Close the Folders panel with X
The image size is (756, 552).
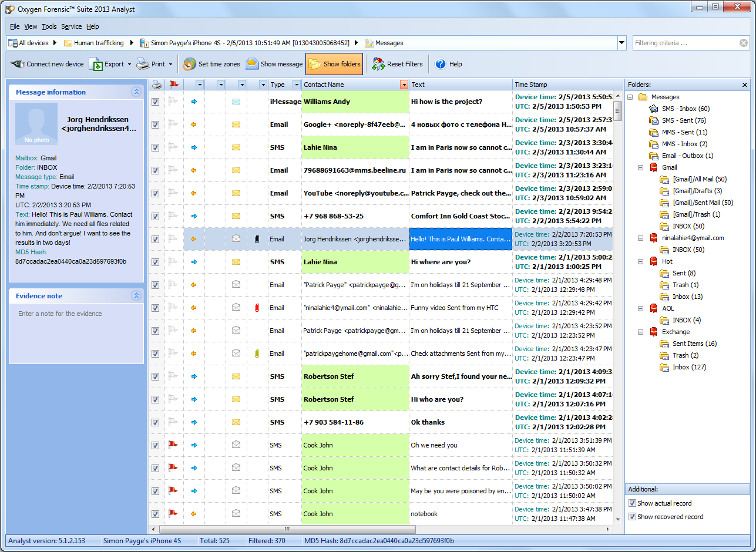tap(745, 85)
